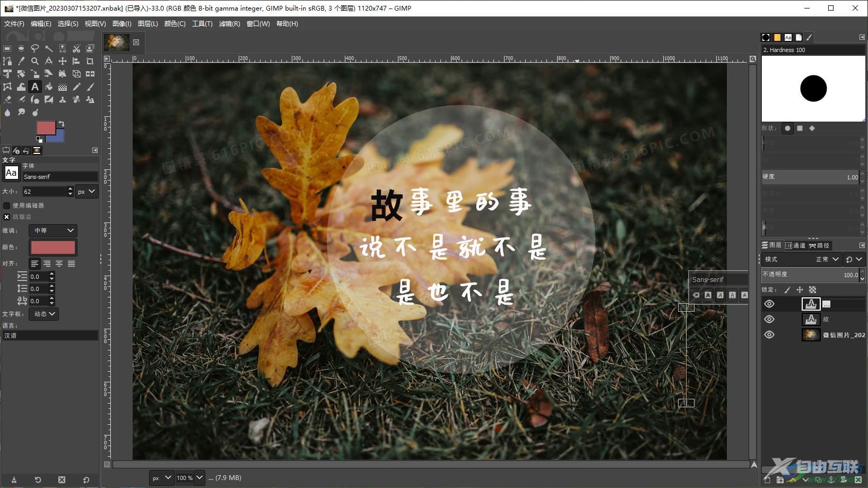868x488 pixels.
Task: Align text right justified
Action: (47, 263)
